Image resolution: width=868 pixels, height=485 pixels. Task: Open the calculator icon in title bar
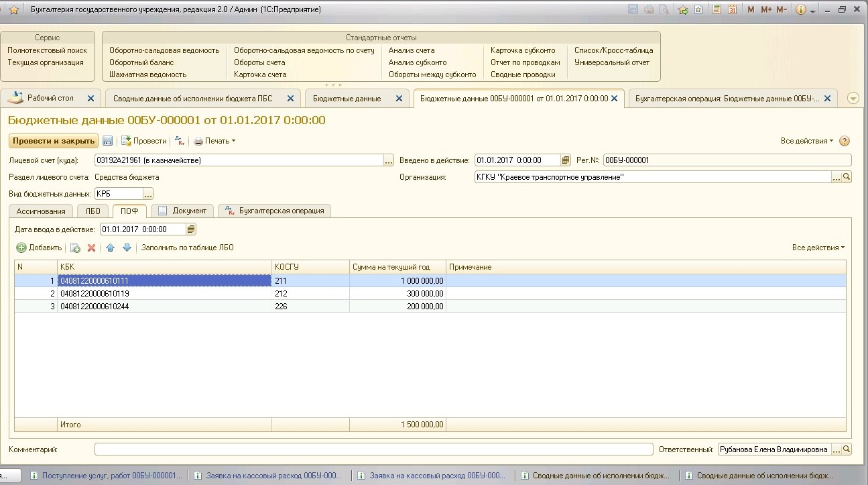(717, 9)
